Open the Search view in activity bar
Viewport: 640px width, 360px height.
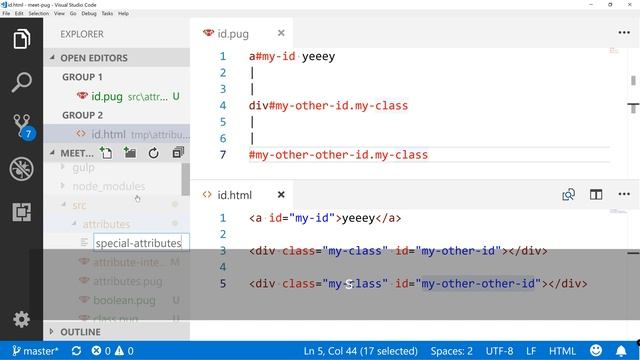21,82
